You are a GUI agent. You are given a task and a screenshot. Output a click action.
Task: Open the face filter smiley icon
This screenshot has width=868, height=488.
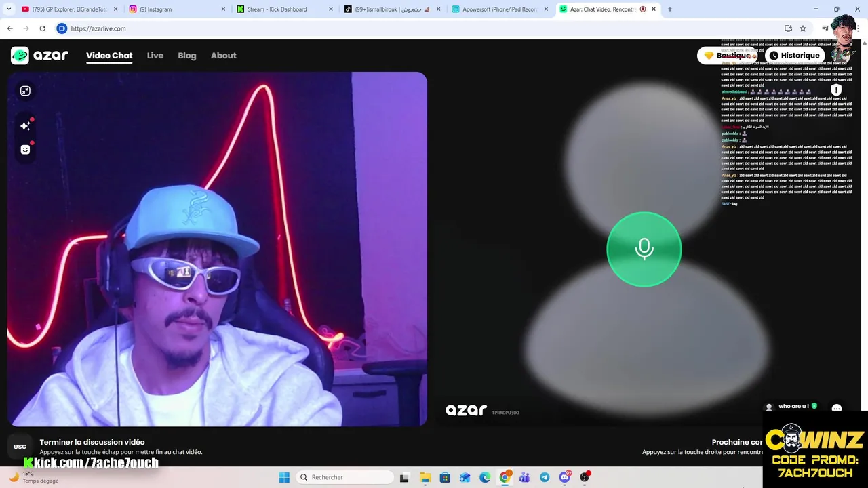(x=25, y=150)
